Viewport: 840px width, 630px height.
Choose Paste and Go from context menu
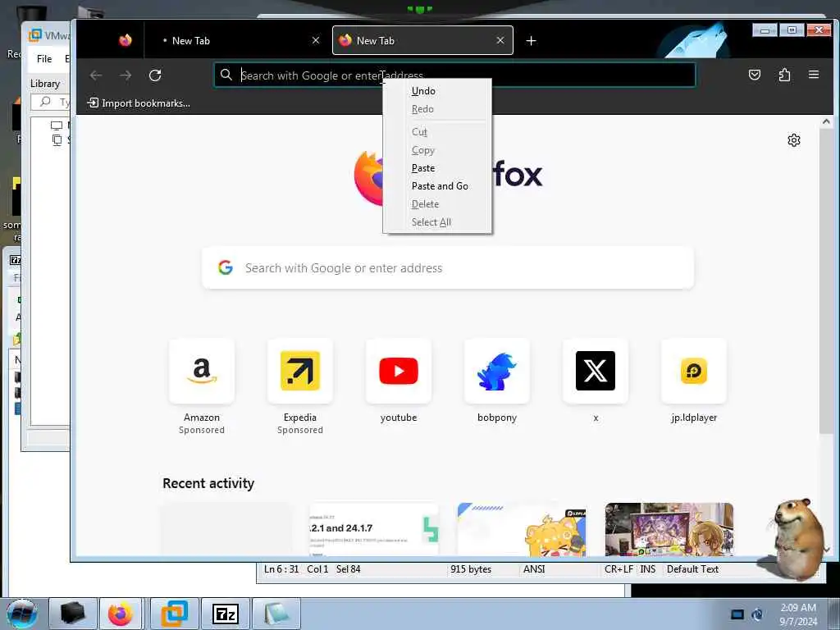pos(440,186)
